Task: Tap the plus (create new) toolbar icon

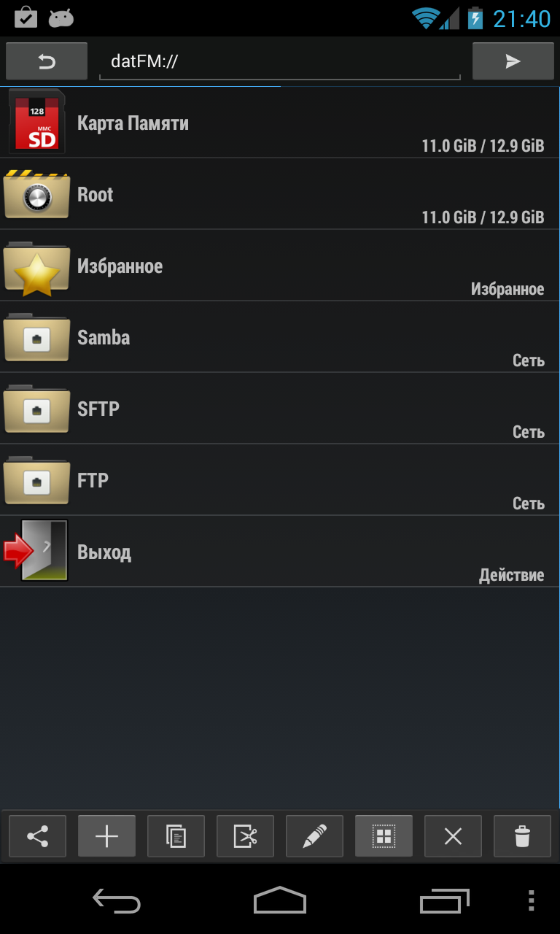Action: coord(106,836)
